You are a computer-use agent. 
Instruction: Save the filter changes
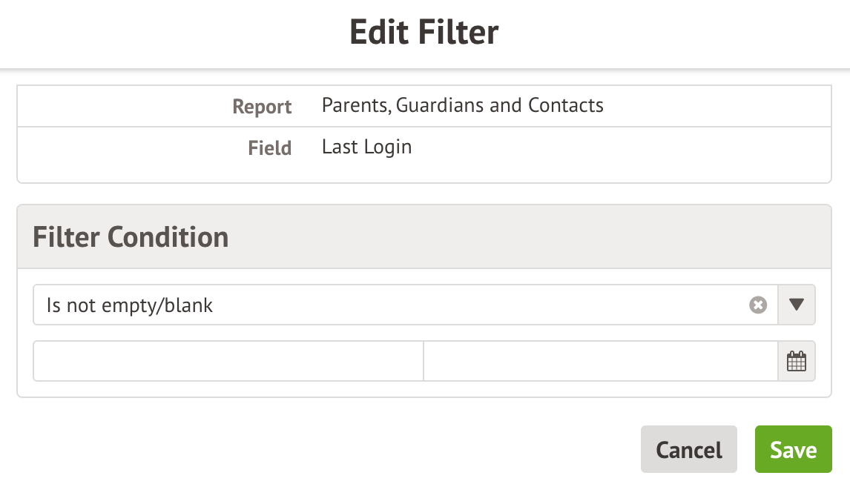point(793,449)
